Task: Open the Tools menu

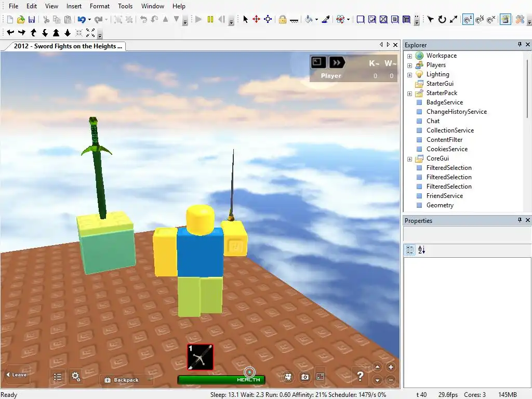Action: click(x=125, y=6)
